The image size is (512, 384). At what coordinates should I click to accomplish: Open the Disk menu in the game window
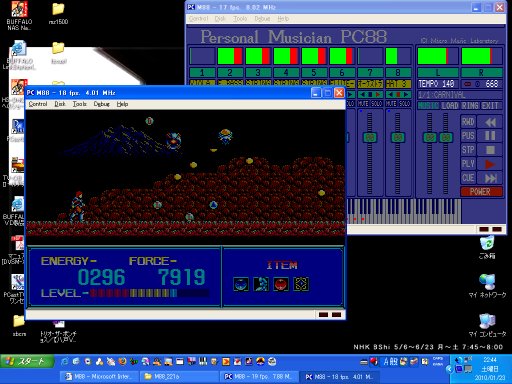coord(60,104)
